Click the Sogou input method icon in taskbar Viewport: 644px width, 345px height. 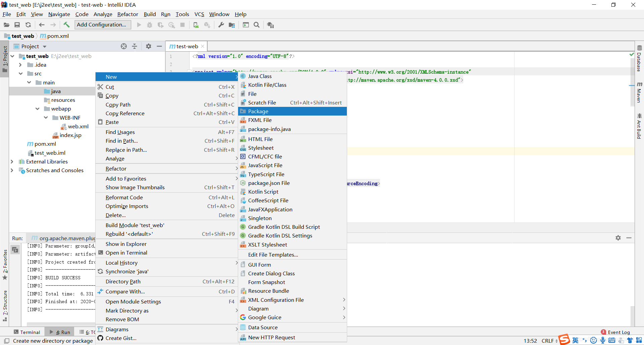(x=565, y=340)
